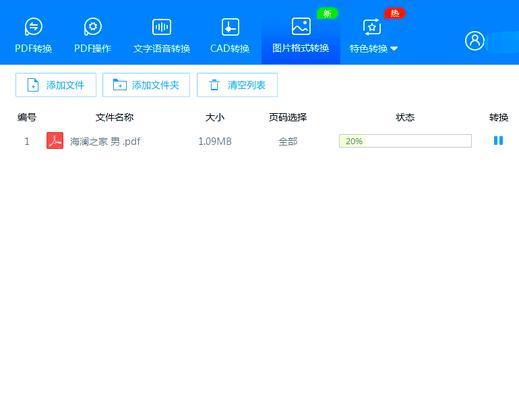Click the 添加文件 button
This screenshot has height=400, width=519.
[56, 85]
